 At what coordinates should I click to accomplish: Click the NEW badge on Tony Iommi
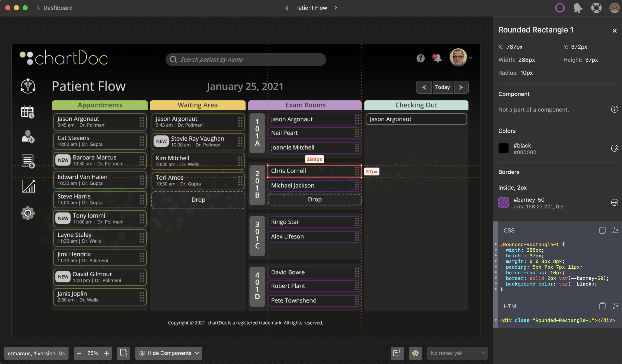[63, 218]
